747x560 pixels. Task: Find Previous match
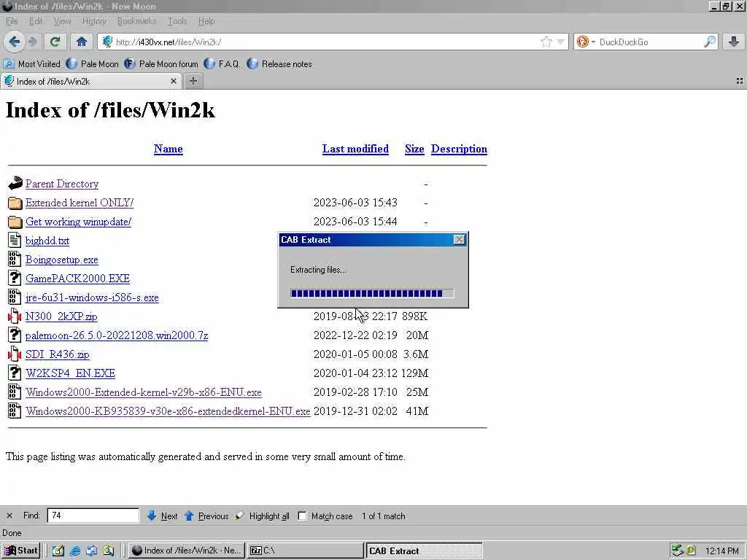tap(206, 516)
